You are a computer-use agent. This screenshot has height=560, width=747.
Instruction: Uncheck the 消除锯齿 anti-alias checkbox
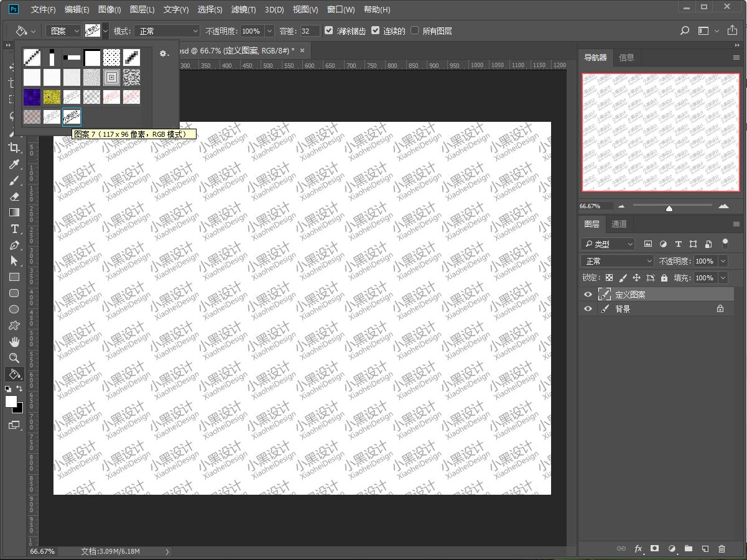point(329,30)
